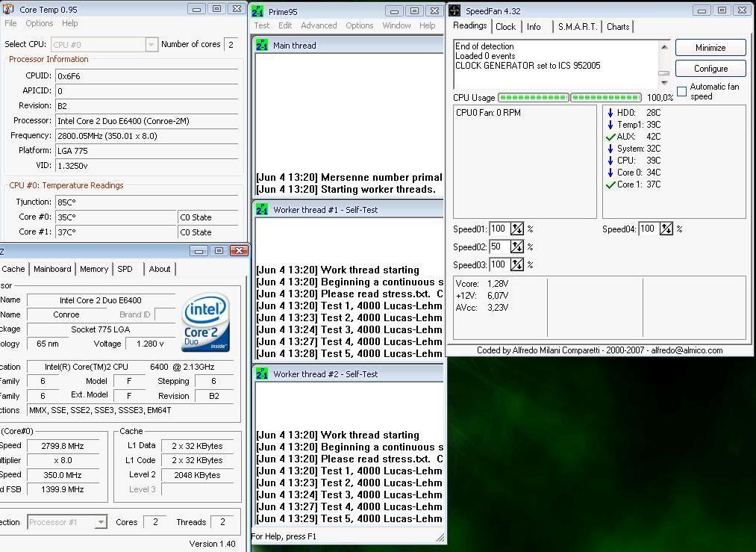Open the Window menu in Prime95
The width and height of the screenshot is (756, 552).
396,25
